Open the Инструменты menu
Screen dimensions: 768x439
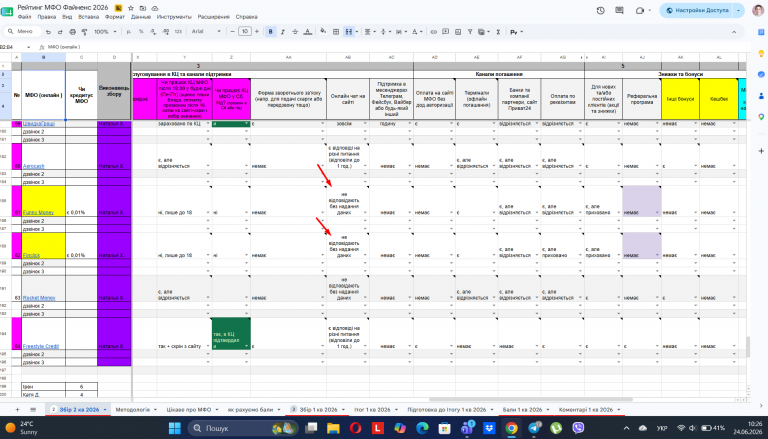[x=174, y=17]
